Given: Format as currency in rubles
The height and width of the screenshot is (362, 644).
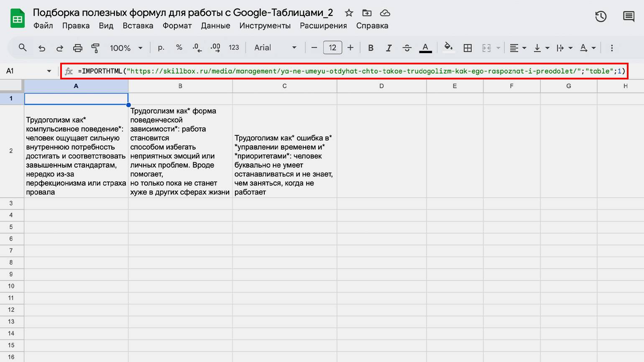Looking at the screenshot, I should click(161, 48).
